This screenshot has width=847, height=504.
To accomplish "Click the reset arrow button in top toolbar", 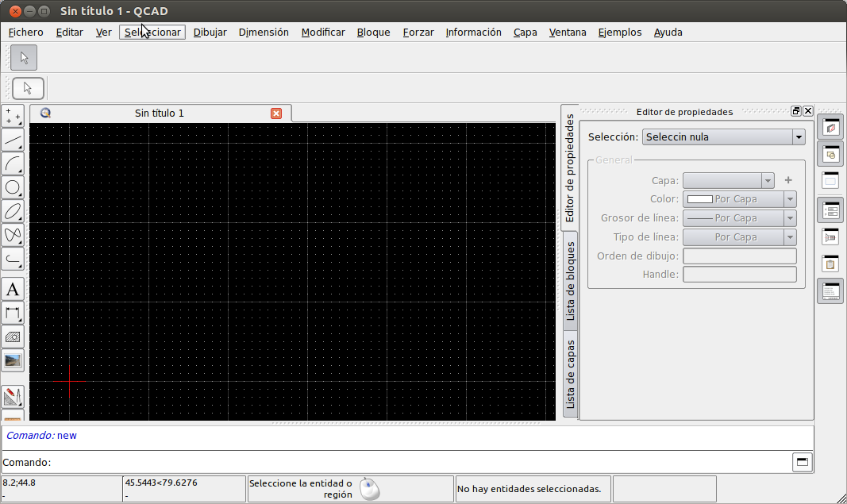I will point(24,58).
